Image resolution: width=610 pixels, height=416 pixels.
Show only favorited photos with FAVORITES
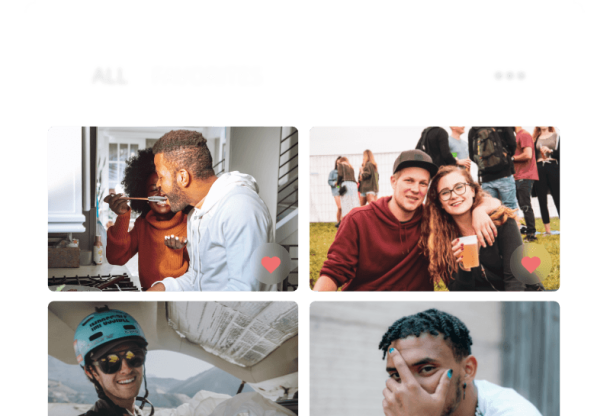coord(207,76)
